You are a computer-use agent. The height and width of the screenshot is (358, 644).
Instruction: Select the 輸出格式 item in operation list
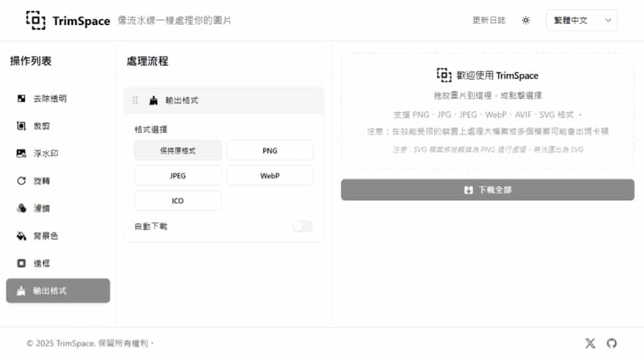coord(58,291)
